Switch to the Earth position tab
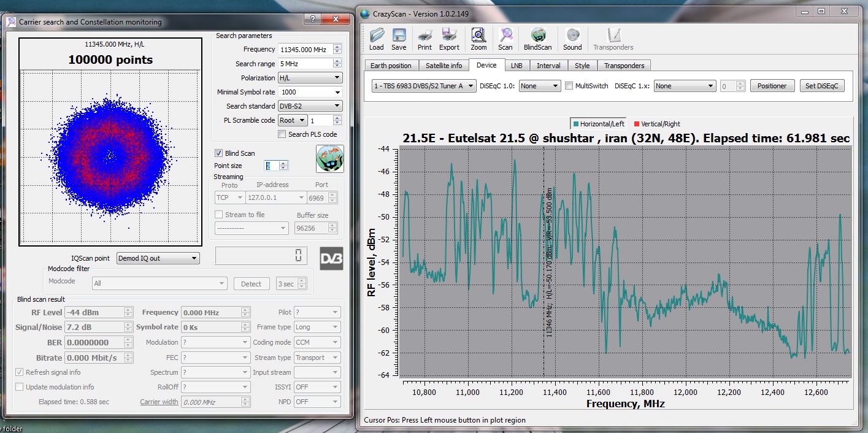The image size is (868, 433). coord(391,66)
